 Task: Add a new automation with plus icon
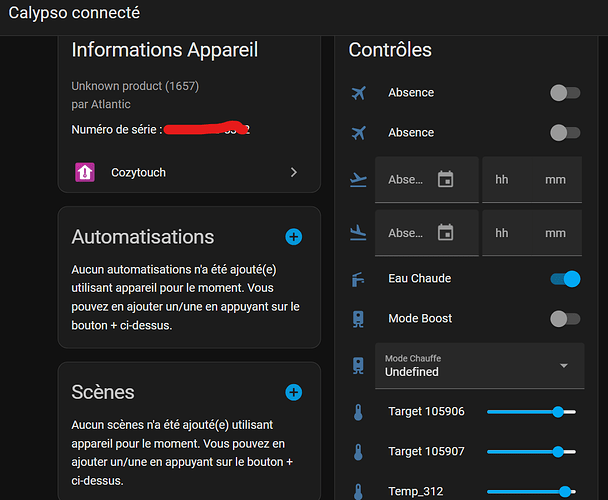click(x=293, y=237)
